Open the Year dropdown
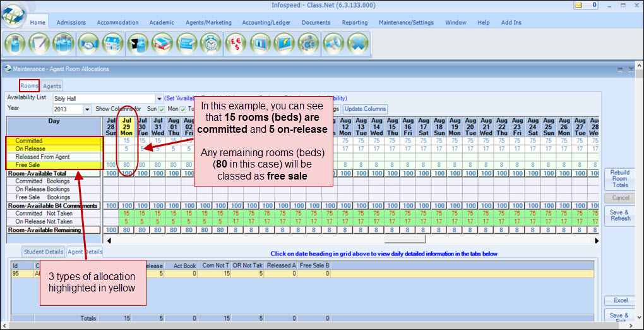The image size is (644, 330). [x=87, y=109]
